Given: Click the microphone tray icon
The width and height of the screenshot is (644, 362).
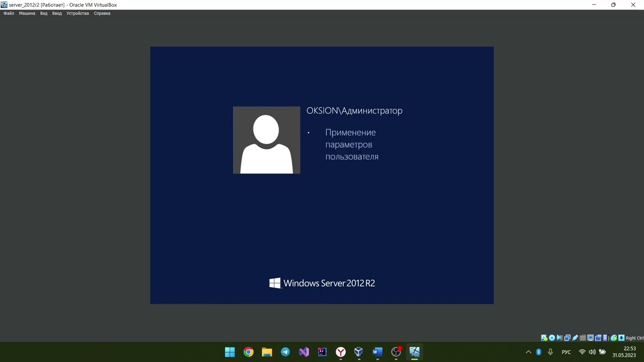Looking at the screenshot, I should (550, 352).
